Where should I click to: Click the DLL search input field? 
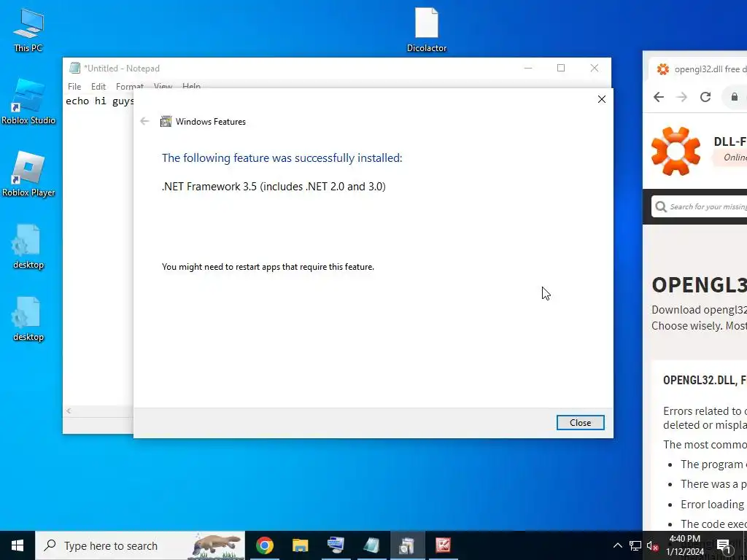coord(700,206)
